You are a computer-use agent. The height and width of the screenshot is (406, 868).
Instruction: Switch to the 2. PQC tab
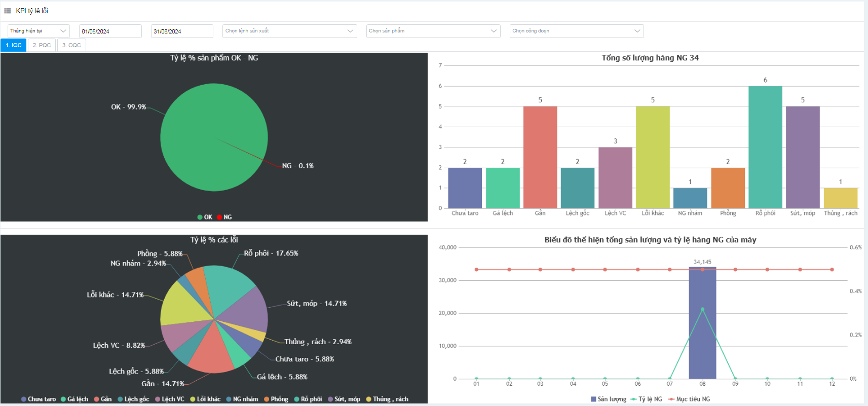[42, 45]
